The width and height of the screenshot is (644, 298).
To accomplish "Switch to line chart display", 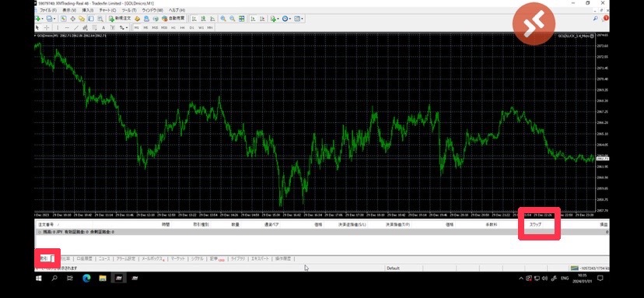I will tap(212, 19).
